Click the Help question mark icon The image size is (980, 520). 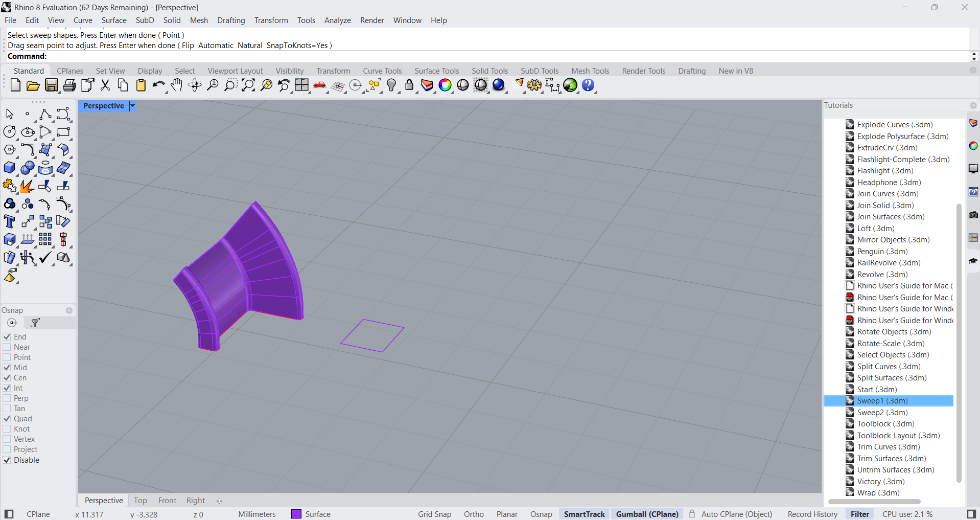(588, 85)
